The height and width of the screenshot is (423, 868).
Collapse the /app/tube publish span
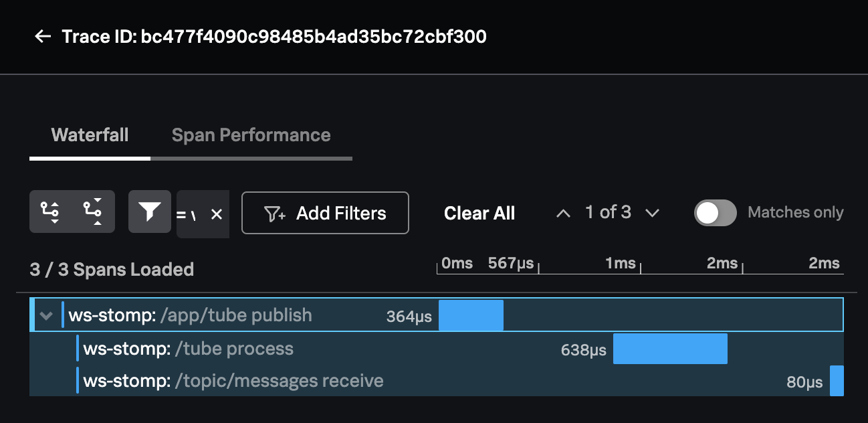point(45,315)
